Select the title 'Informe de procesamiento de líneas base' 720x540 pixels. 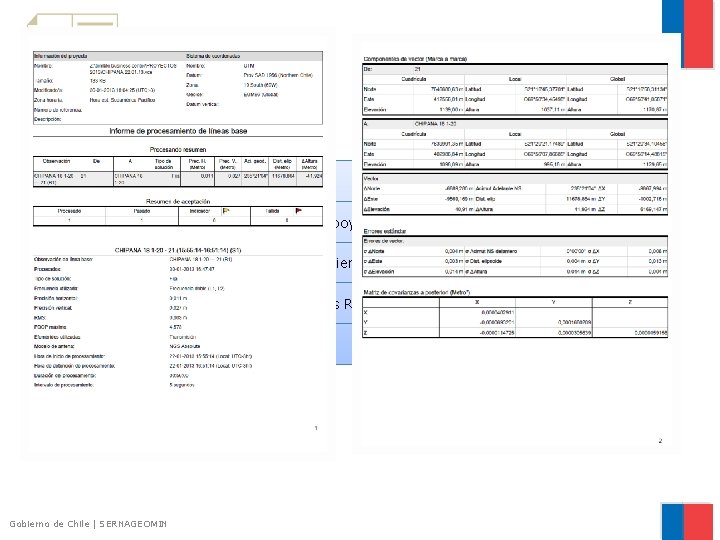point(178,131)
